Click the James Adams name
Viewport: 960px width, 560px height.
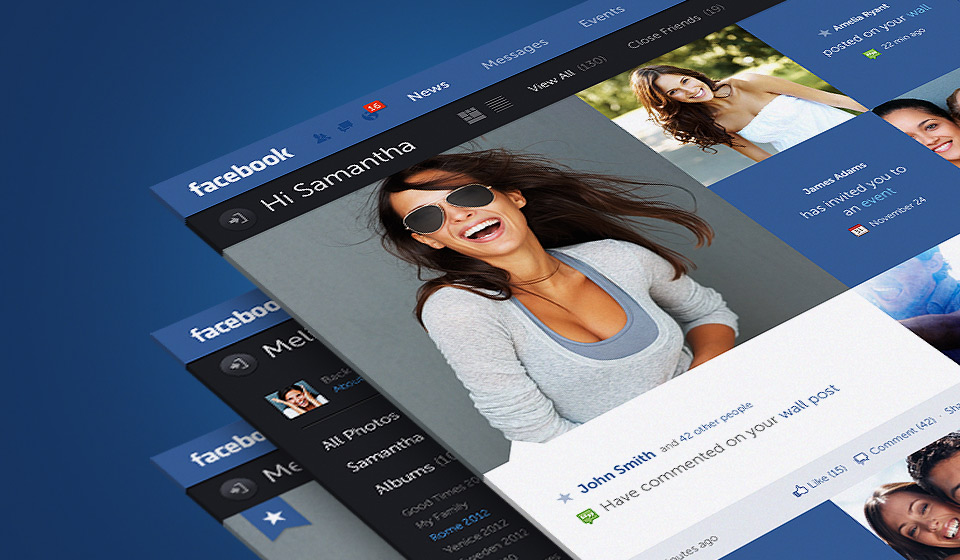pyautogui.click(x=834, y=178)
